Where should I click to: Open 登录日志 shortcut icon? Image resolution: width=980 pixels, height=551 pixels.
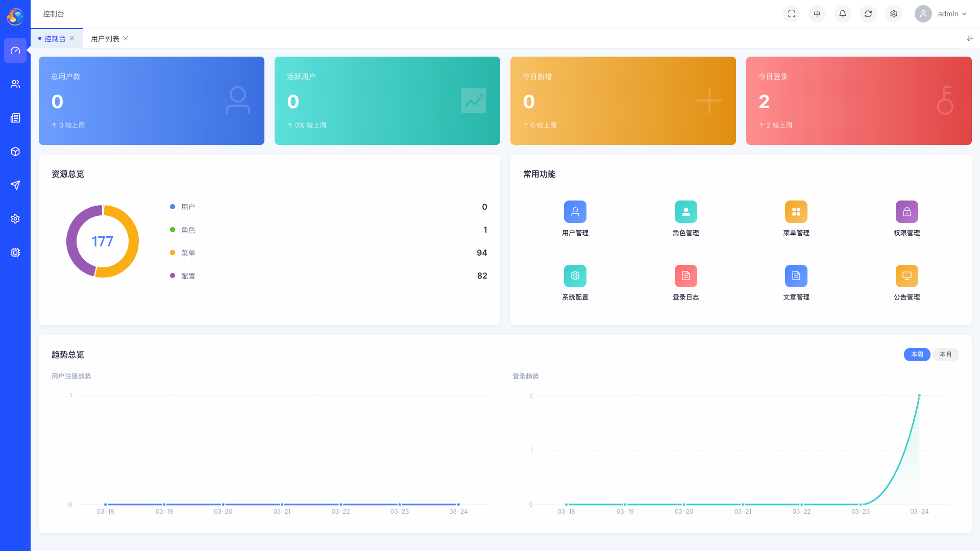[685, 276]
